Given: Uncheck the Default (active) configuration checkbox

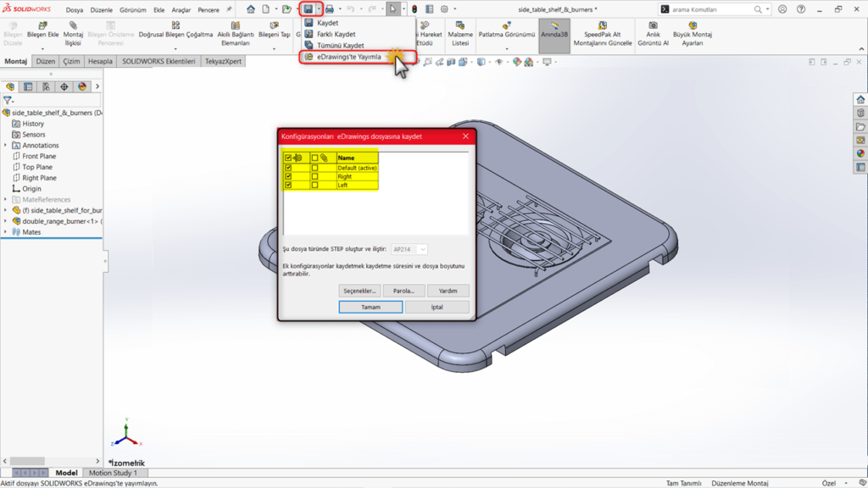Looking at the screenshot, I should 289,168.
